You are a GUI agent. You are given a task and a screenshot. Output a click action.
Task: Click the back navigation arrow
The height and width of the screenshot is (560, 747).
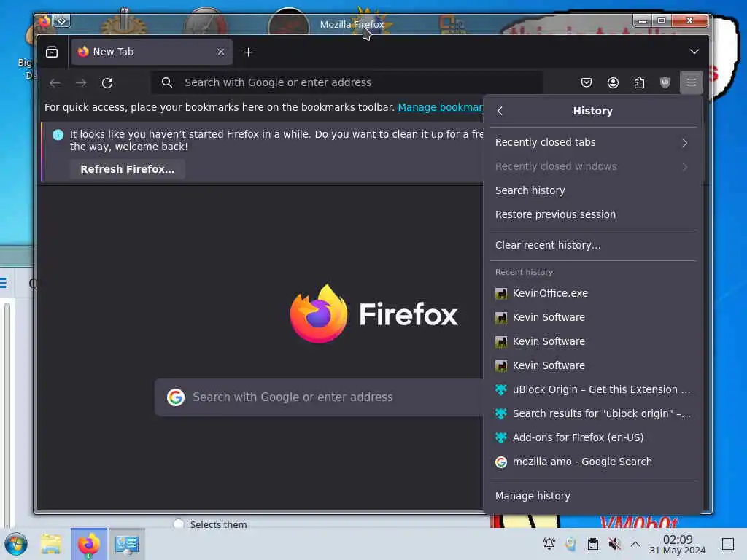(x=55, y=83)
